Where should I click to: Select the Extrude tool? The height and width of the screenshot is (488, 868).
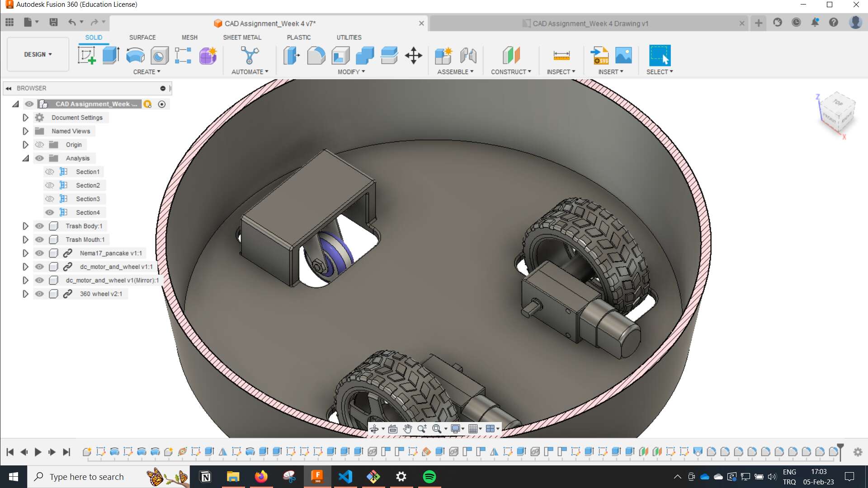(111, 56)
